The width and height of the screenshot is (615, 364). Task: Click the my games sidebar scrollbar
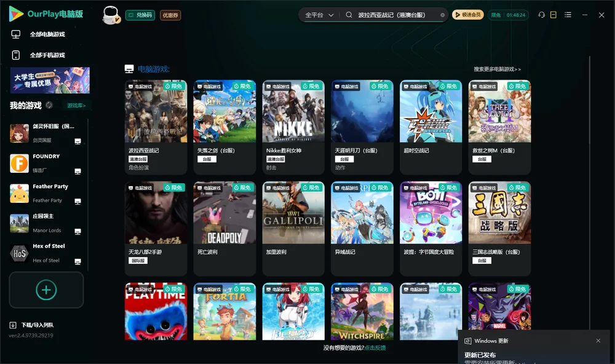88,194
